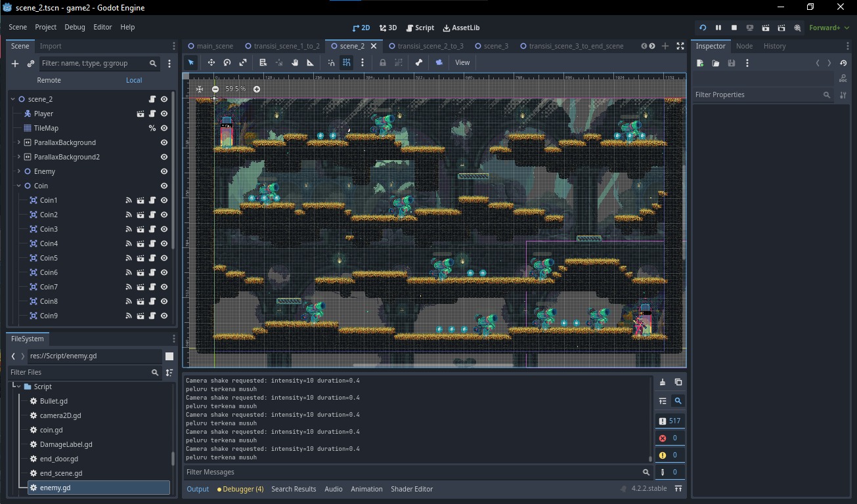Open skeleton options bone icon

click(x=419, y=62)
